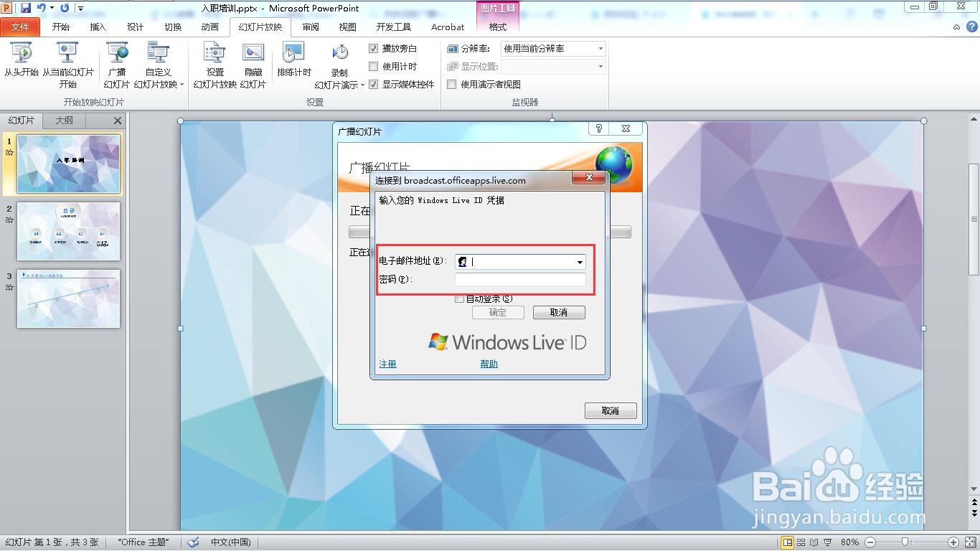Screen dimensions: 980x551
Task: Click help button in Broadcast Slide Show dialog
Action: click(599, 128)
